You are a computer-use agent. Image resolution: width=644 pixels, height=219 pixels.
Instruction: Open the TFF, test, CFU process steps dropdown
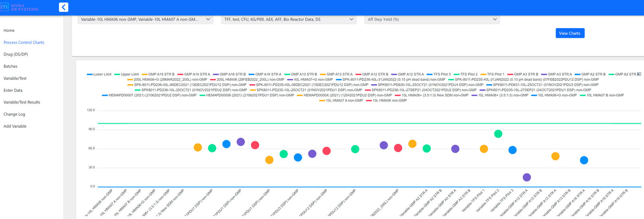point(289,19)
